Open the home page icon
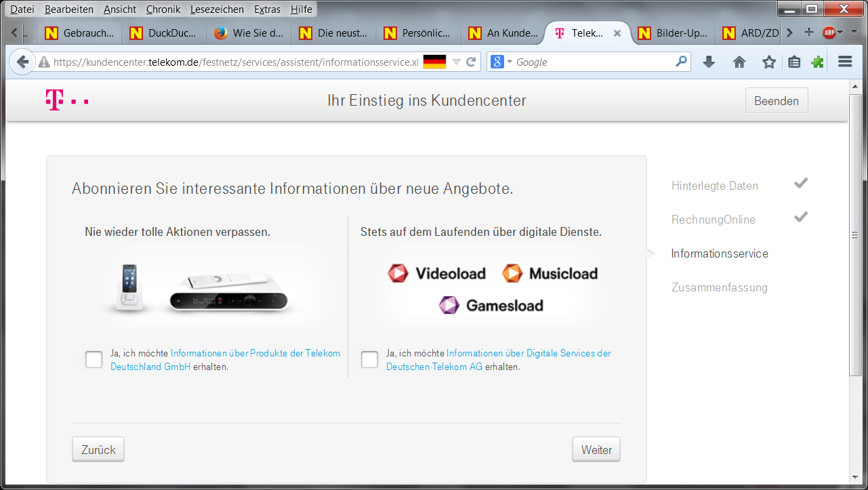The image size is (868, 490). tap(739, 62)
